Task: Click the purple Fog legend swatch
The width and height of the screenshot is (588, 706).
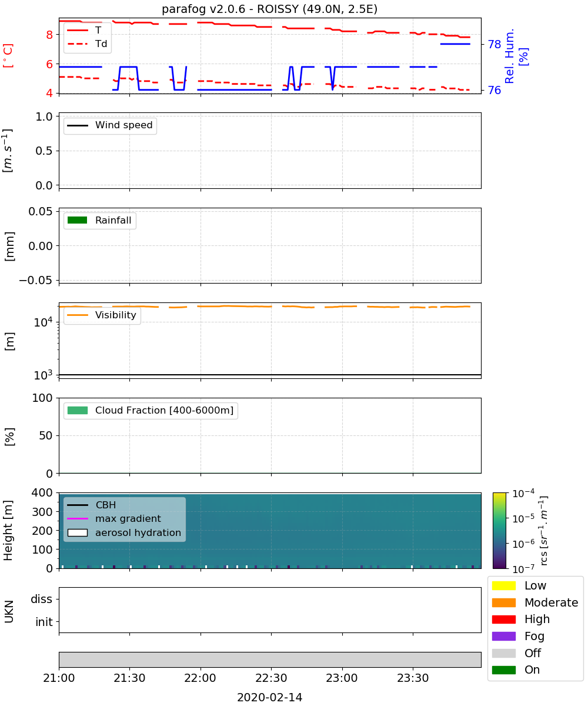Action: tap(503, 636)
